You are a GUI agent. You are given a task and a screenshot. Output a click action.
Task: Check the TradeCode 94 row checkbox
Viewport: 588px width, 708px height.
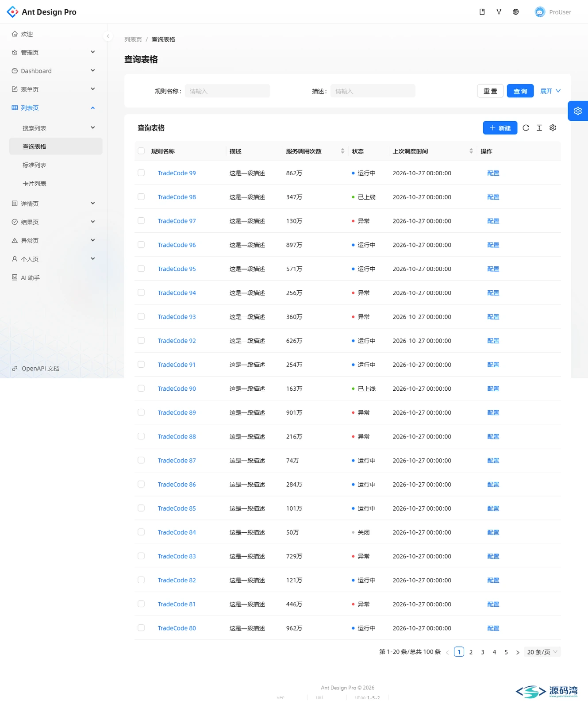pos(141,292)
